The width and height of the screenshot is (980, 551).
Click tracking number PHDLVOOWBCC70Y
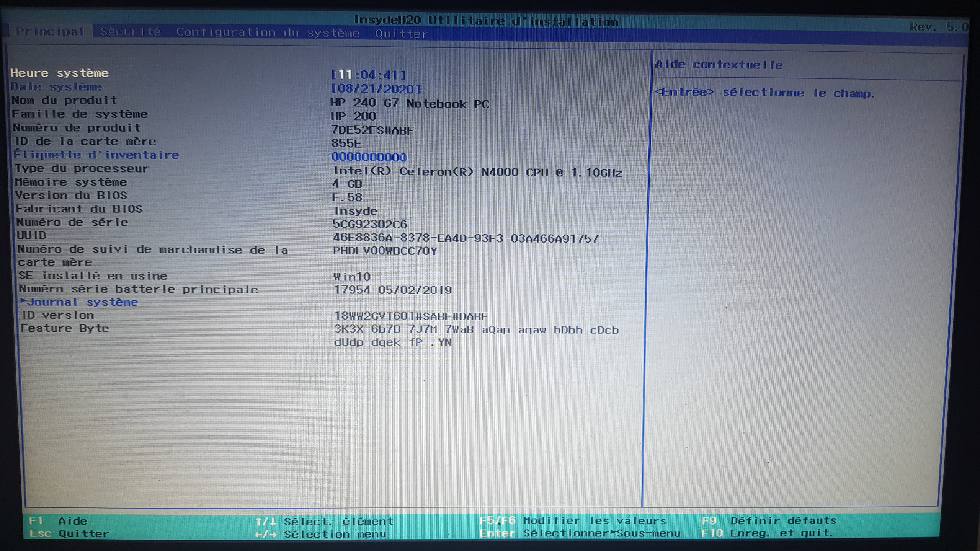point(385,251)
